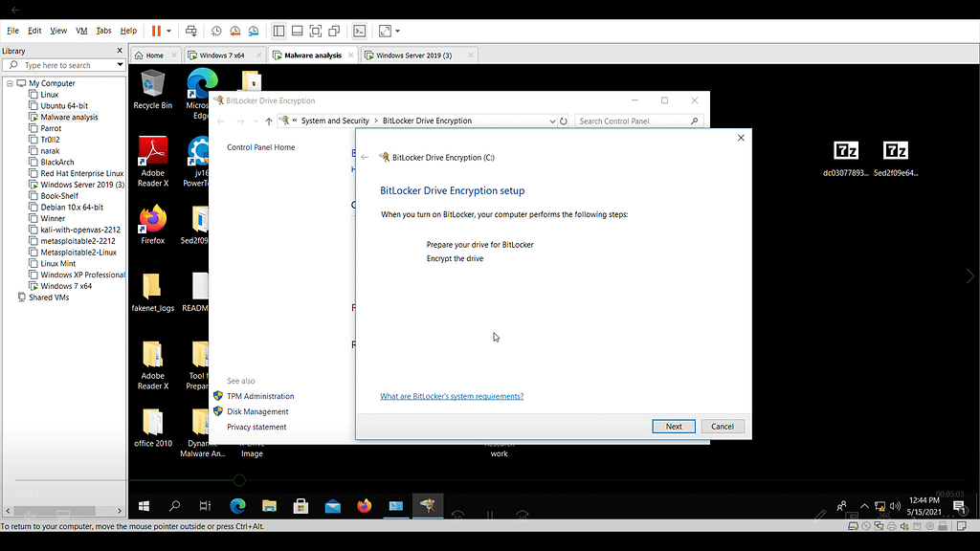Viewport: 980px width, 551px height.
Task: Open the View menu
Action: point(58,31)
